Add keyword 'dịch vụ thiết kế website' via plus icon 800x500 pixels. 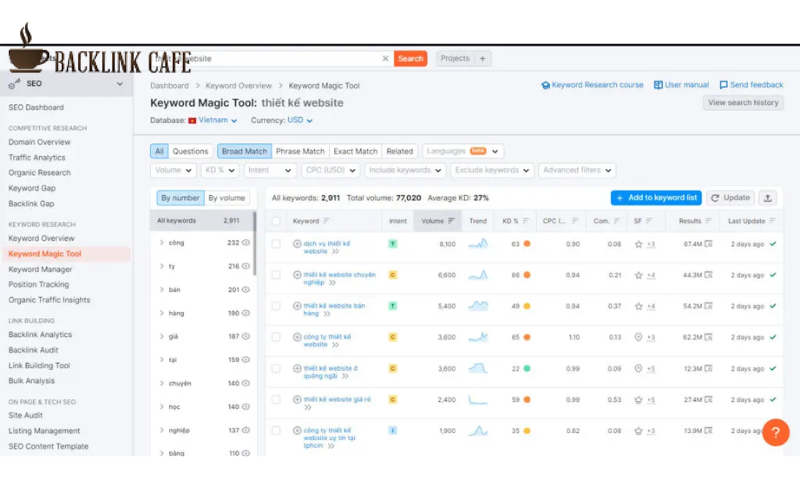pos(297,244)
